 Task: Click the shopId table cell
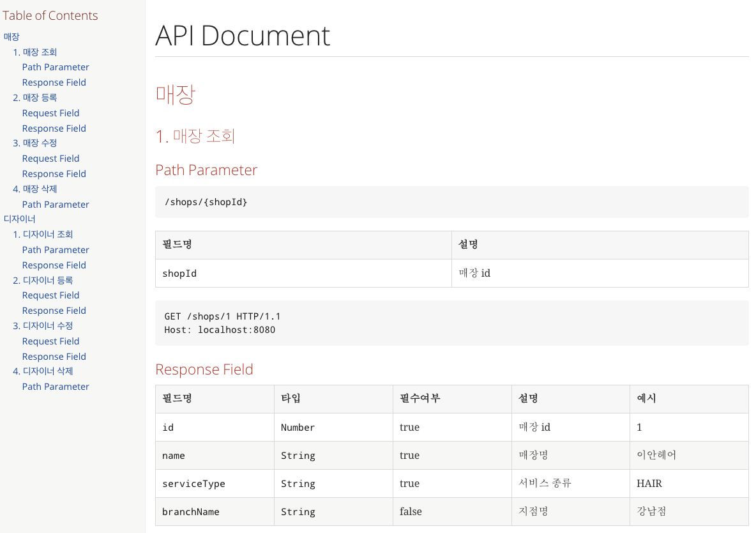click(303, 274)
